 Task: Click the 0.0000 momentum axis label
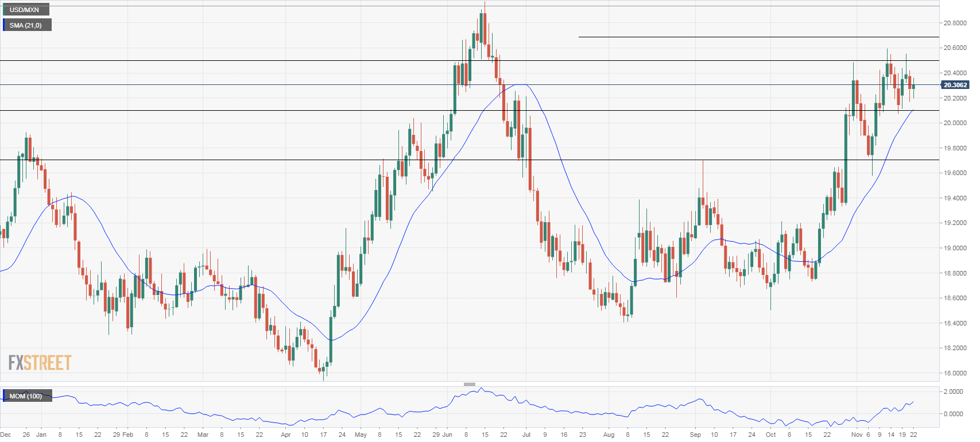pyautogui.click(x=953, y=414)
